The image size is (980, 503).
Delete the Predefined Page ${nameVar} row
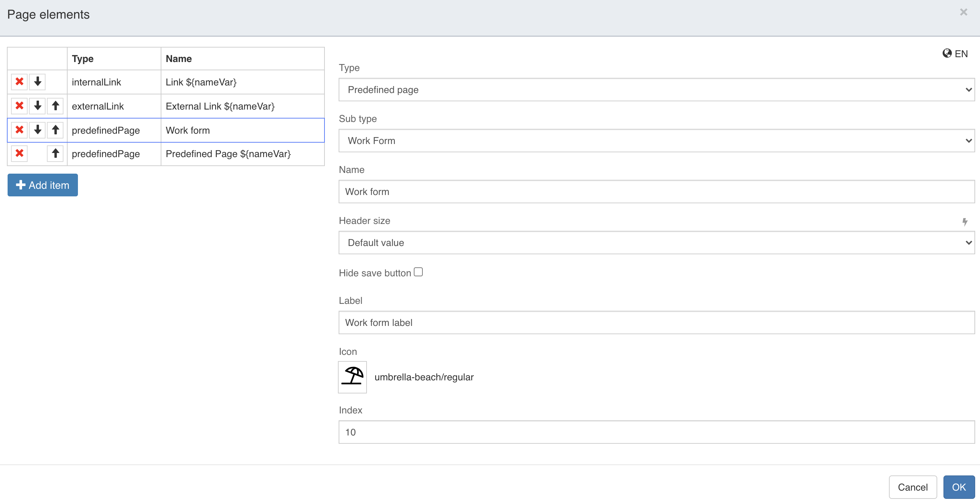click(x=19, y=154)
